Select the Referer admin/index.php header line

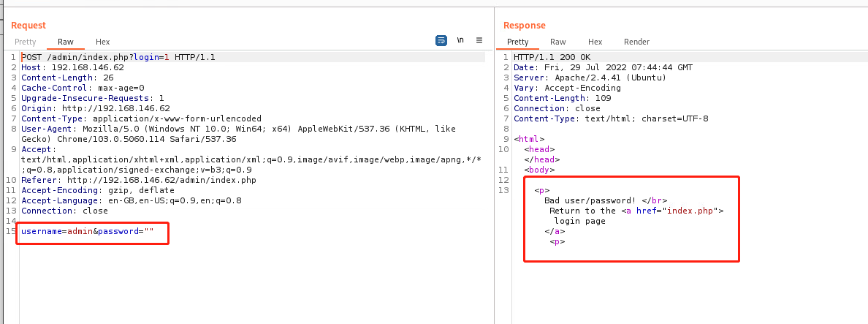(x=139, y=180)
